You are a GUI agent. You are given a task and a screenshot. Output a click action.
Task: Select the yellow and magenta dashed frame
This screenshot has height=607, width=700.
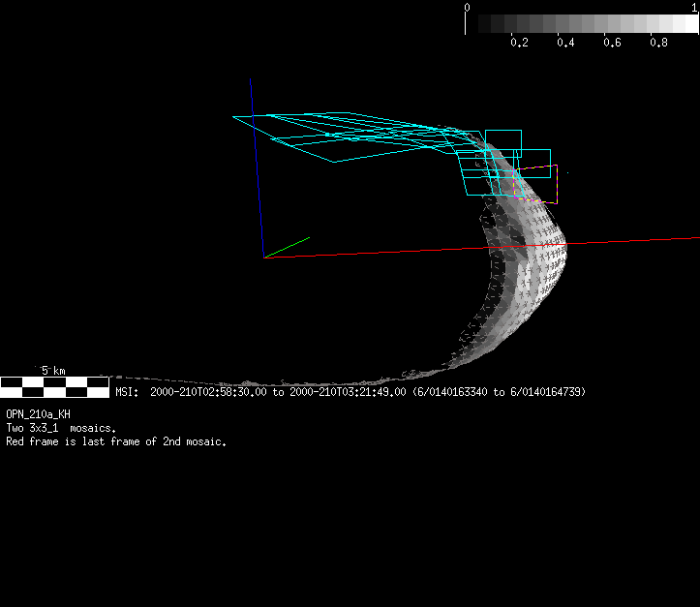544,184
